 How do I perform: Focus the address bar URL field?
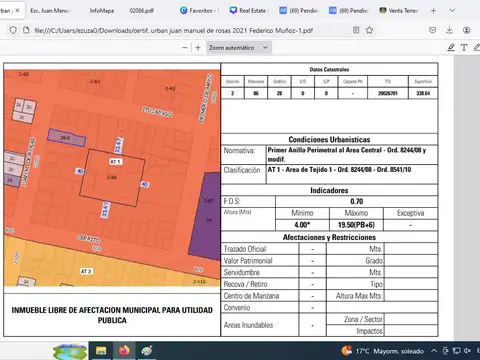point(173,30)
